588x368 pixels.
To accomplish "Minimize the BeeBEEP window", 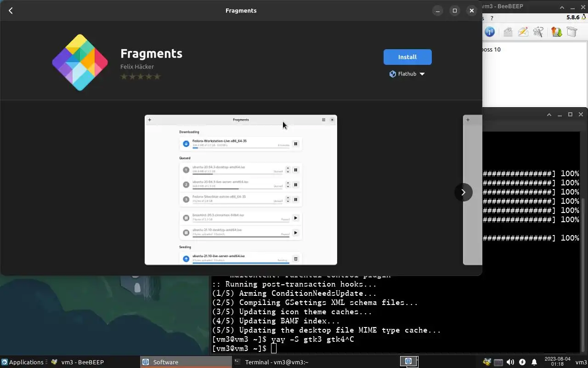I will [572, 7].
